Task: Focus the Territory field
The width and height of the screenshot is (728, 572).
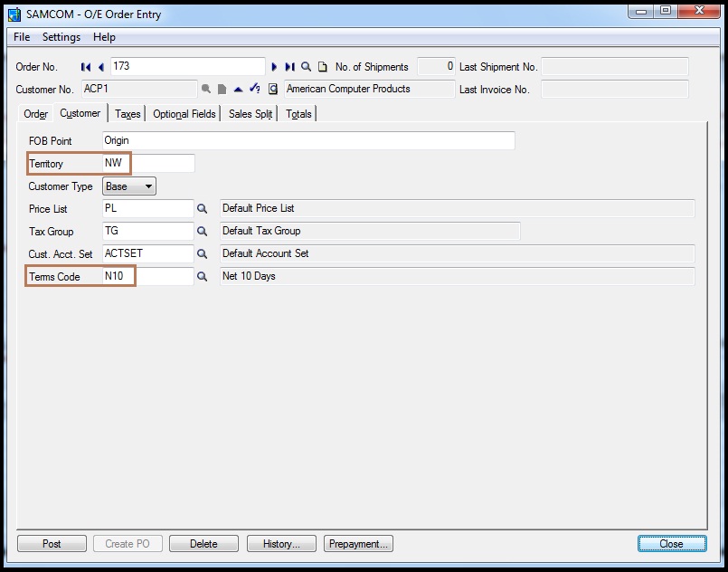Action: tap(148, 163)
